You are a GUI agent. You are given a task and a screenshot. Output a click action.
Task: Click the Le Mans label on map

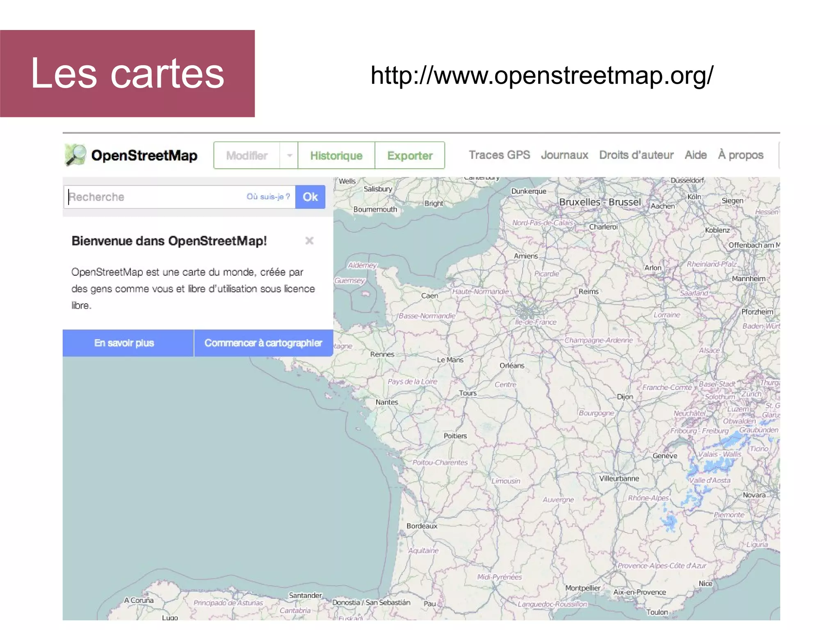pos(450,360)
